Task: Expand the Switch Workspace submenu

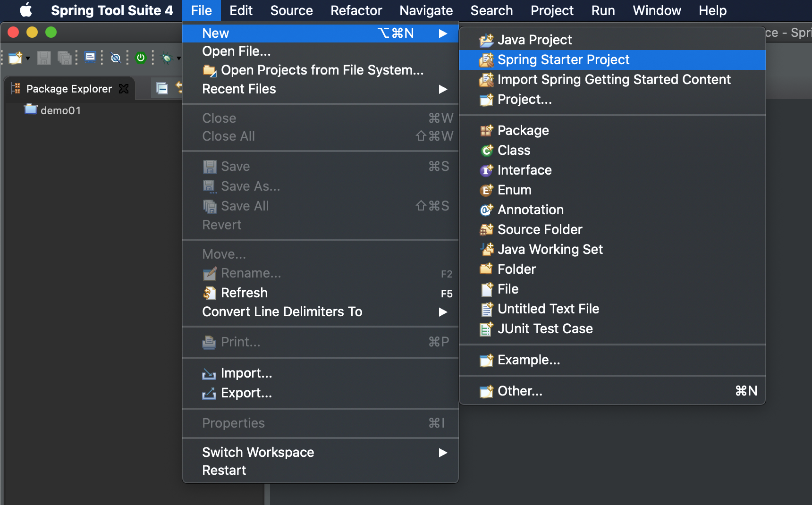Action: click(x=321, y=452)
